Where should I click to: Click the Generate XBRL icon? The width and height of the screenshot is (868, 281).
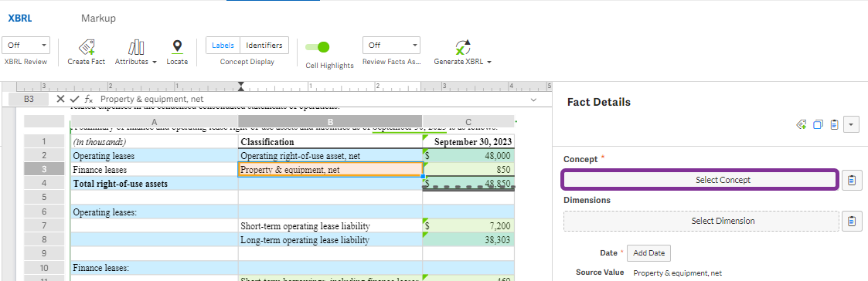(x=462, y=47)
